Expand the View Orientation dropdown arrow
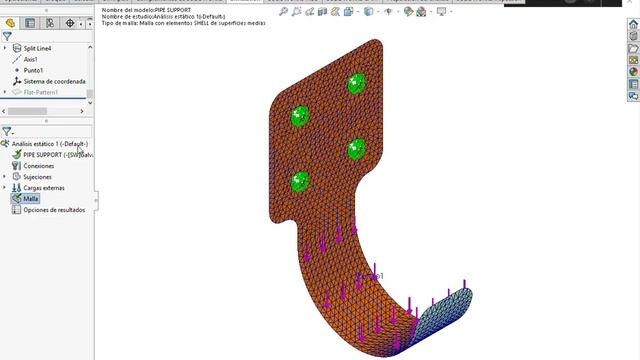This screenshot has width=640, height=360. (x=358, y=12)
